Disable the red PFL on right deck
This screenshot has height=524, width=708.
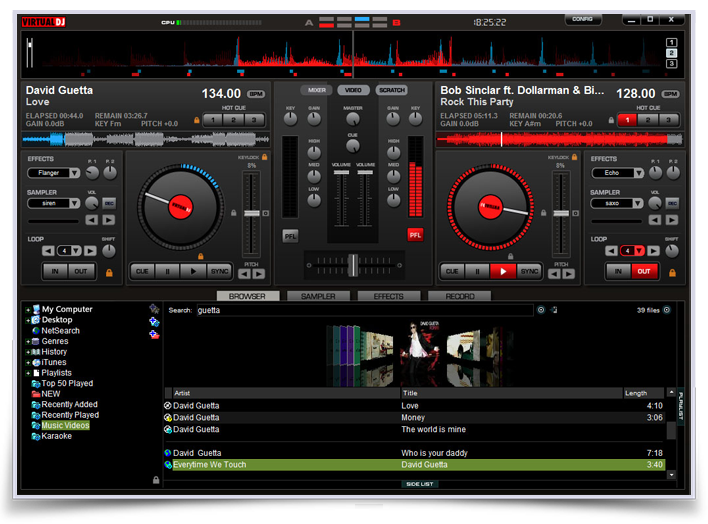[415, 235]
